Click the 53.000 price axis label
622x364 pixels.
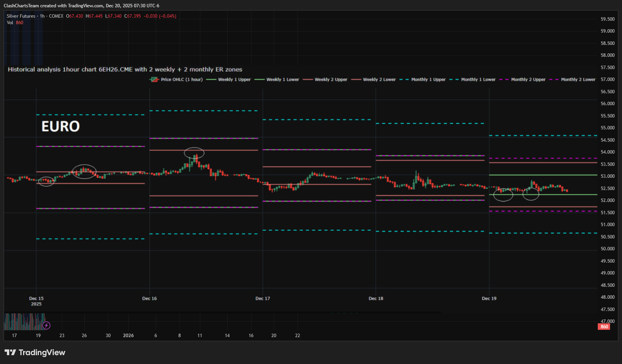(x=608, y=176)
